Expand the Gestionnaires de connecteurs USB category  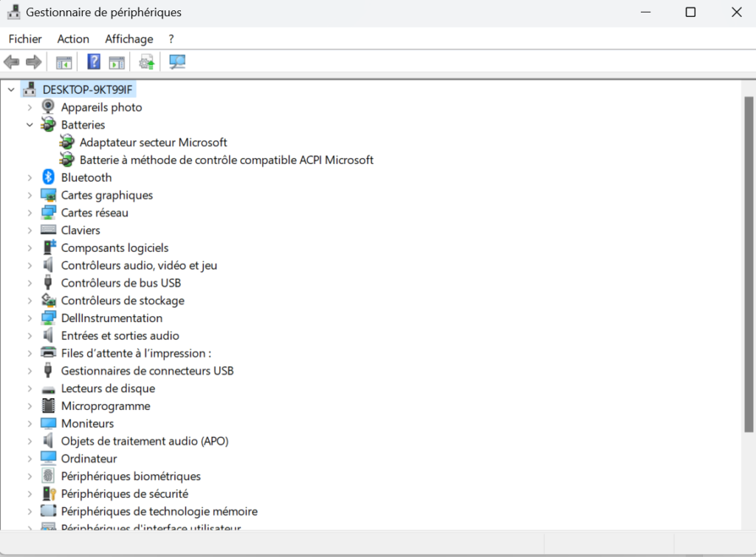coord(30,371)
